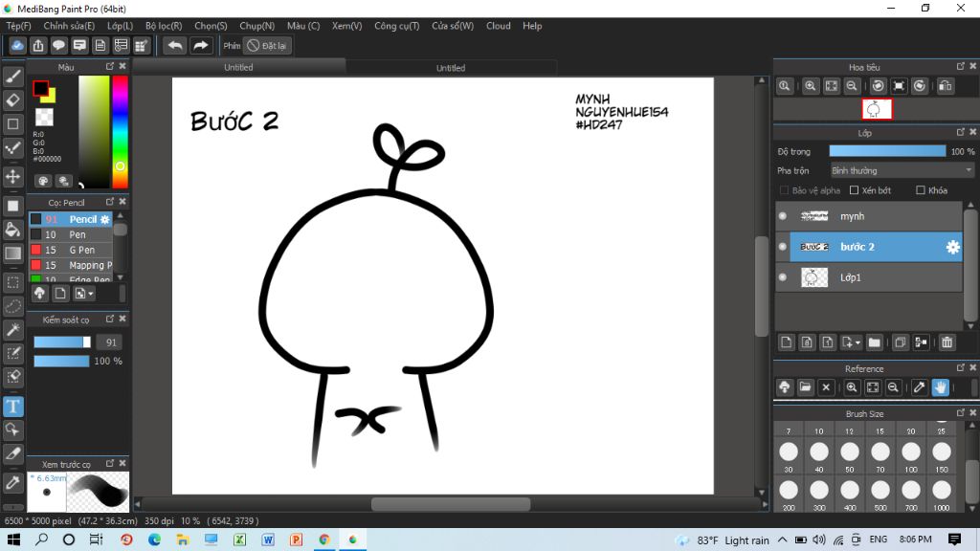Open a reference image with folder icon
Viewport: 980px width, 551px height.
805,387
